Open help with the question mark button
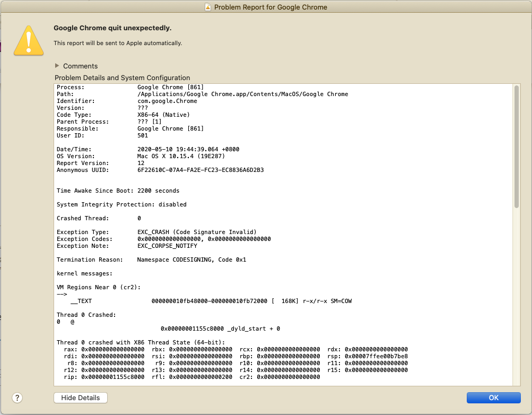The height and width of the screenshot is (415, 532). click(18, 397)
